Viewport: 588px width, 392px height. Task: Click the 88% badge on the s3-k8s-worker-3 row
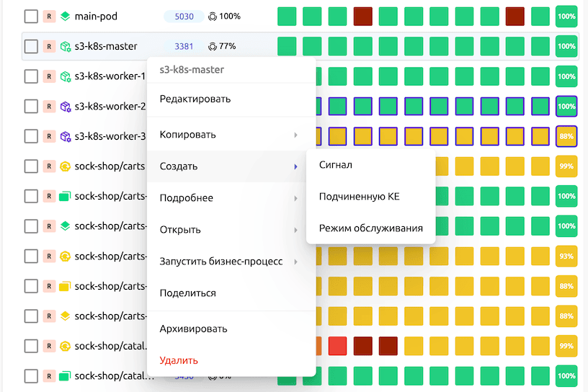click(x=566, y=136)
